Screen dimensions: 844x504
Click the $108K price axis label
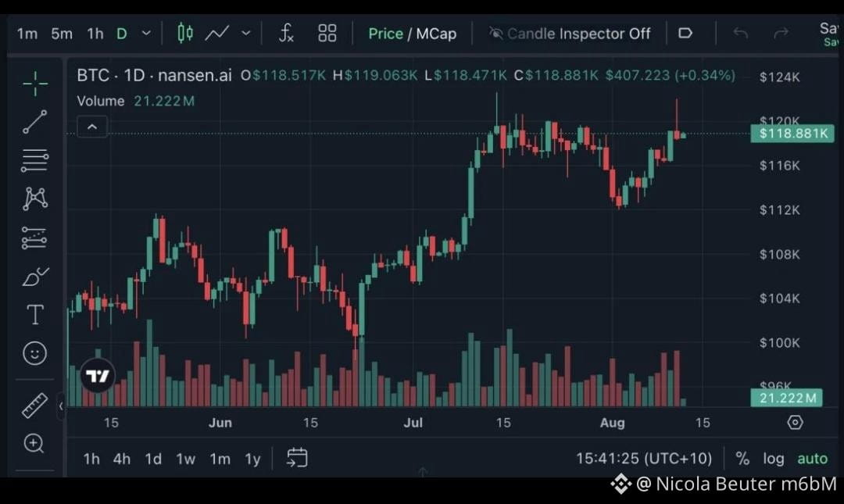[779, 254]
